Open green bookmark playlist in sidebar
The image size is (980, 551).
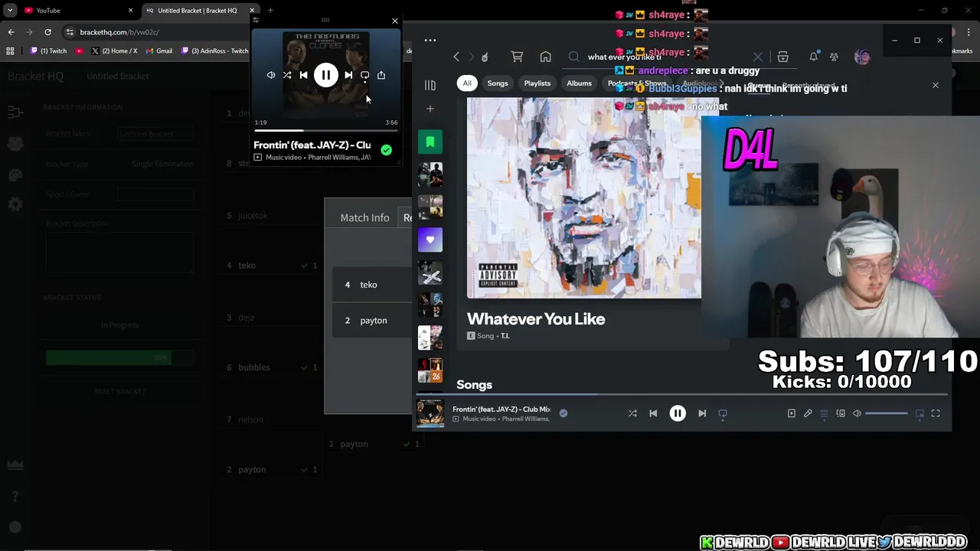click(430, 142)
